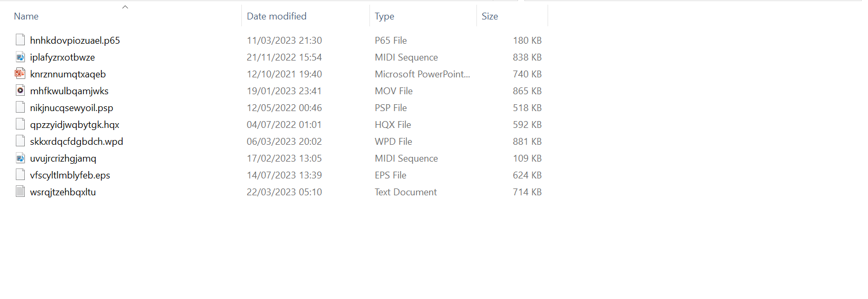Click the Microsoft PowerPoint type cell
Screen dimensions: 868x299
point(422,74)
